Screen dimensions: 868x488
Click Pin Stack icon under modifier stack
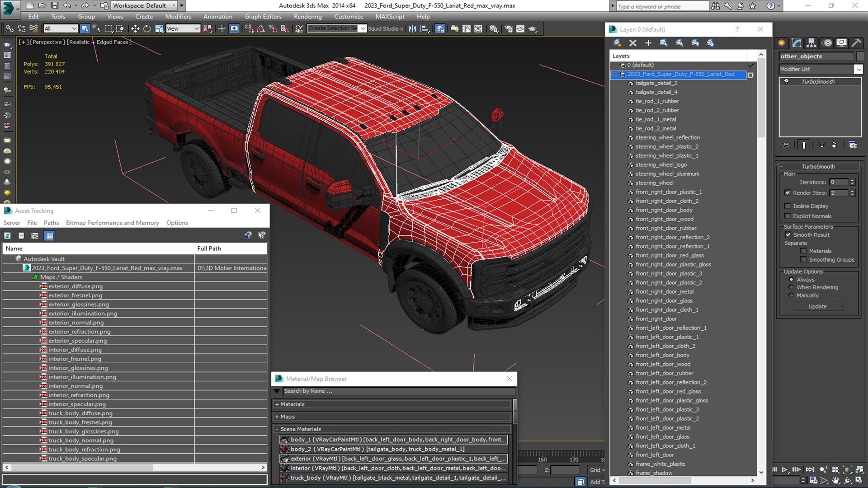(x=786, y=145)
